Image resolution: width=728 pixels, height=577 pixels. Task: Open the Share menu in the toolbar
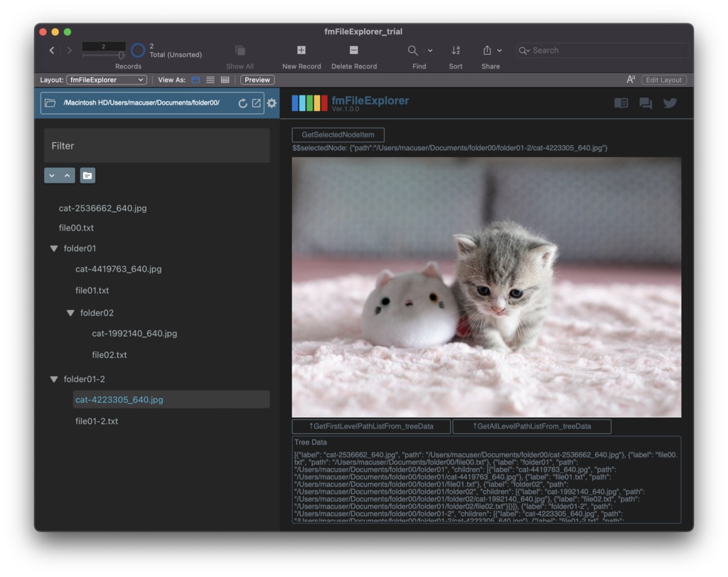(491, 51)
